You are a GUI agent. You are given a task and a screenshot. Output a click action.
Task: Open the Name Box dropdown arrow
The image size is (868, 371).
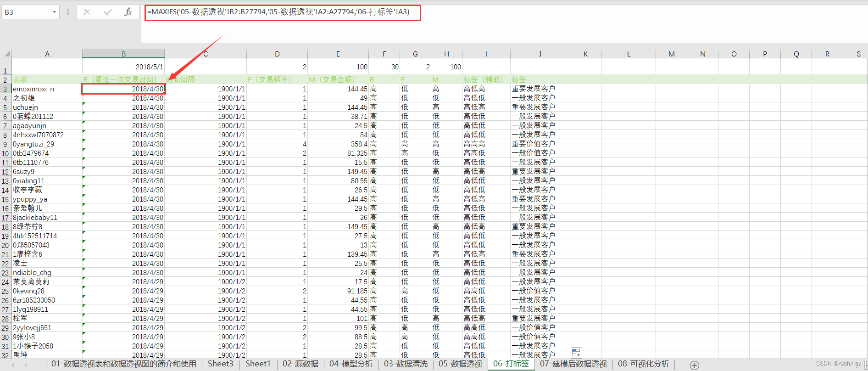54,12
